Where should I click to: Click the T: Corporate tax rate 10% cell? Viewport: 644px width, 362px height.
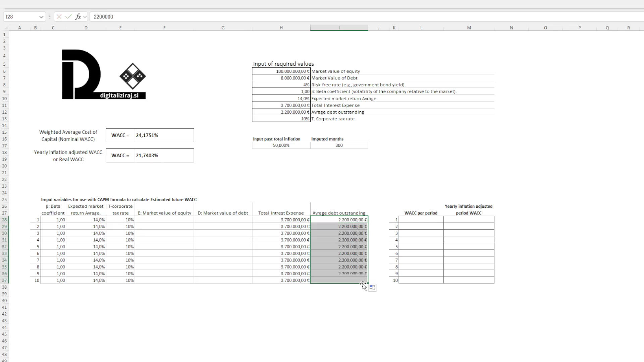pos(281,119)
